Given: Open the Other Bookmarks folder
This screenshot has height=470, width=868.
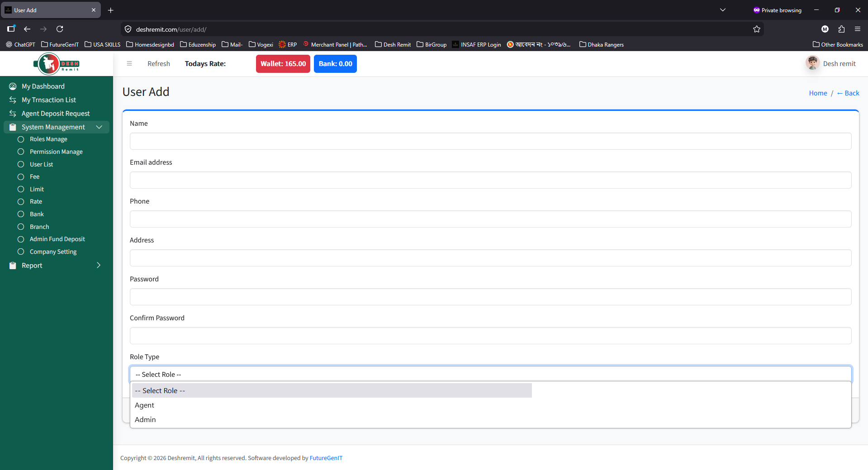Looking at the screenshot, I should (x=838, y=44).
